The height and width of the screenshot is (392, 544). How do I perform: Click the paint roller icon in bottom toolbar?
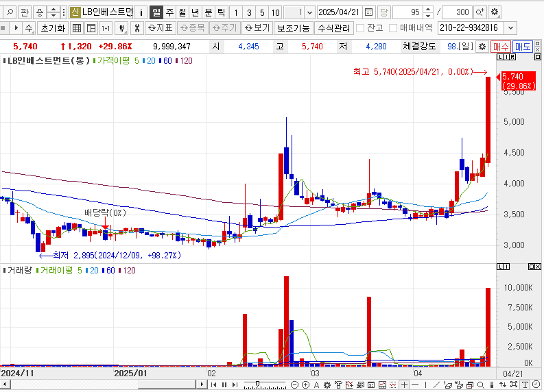click(x=338, y=384)
